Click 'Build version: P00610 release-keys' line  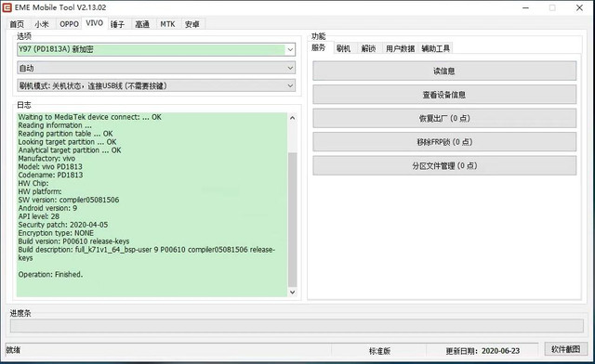(x=73, y=241)
